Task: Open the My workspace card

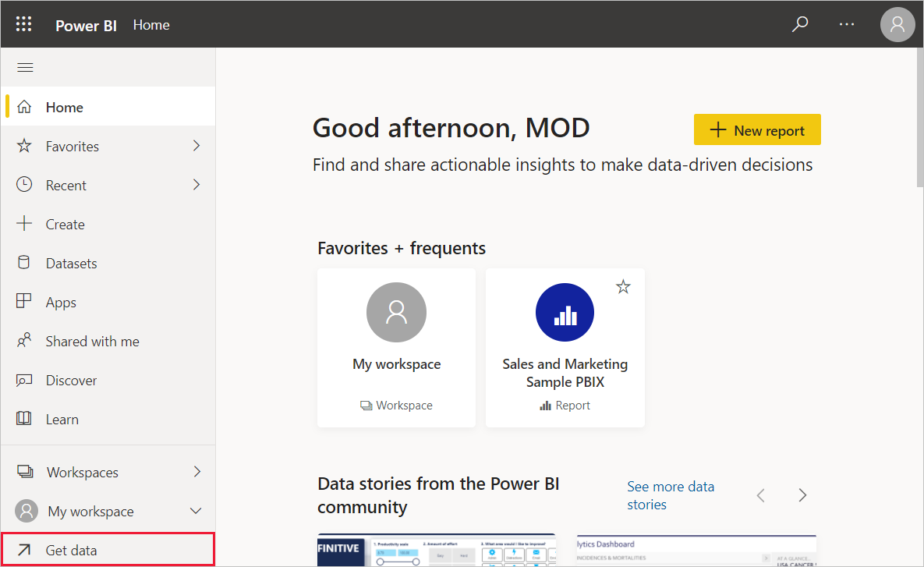Action: (396, 347)
